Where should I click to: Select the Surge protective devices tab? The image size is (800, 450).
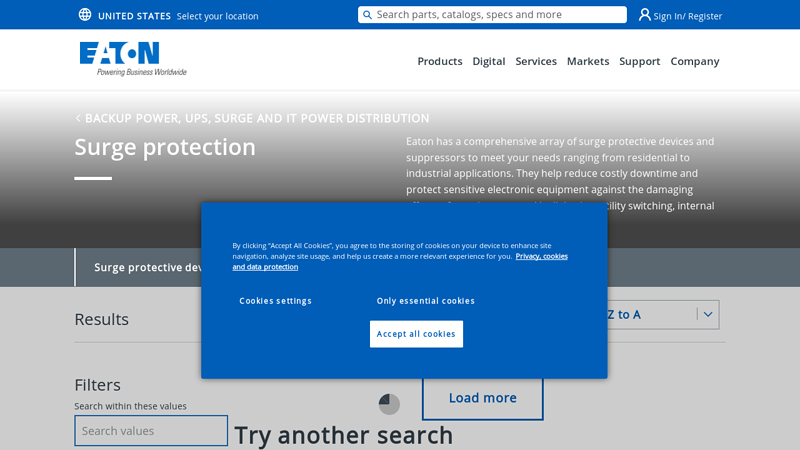coord(138,267)
